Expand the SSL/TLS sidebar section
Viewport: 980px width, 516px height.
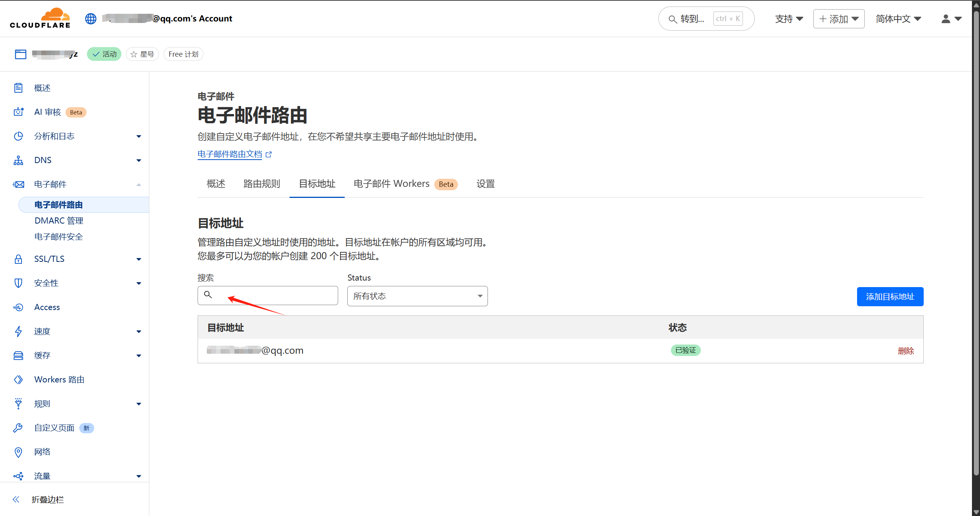click(x=139, y=259)
